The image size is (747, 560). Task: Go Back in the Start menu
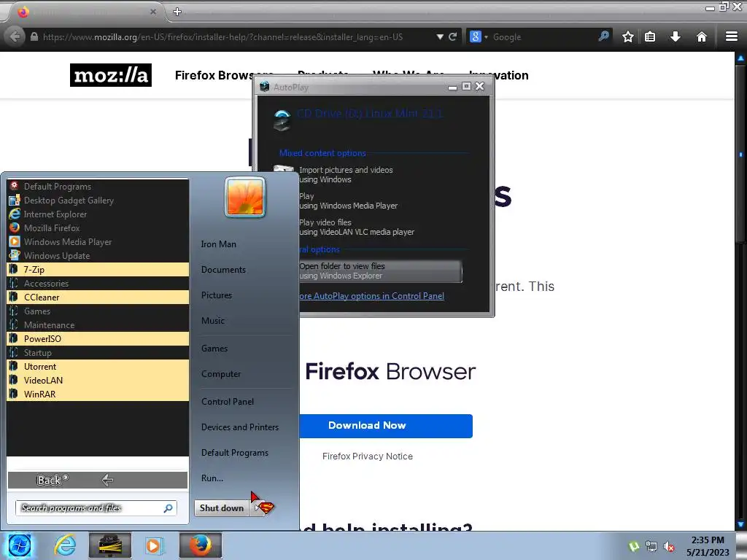click(x=98, y=480)
